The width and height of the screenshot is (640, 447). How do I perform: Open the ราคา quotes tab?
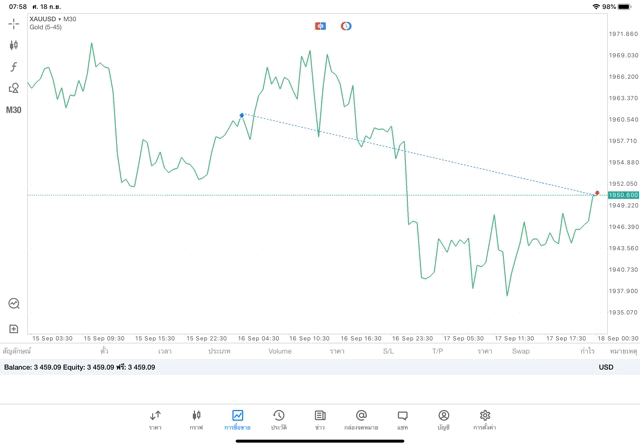coord(155,419)
